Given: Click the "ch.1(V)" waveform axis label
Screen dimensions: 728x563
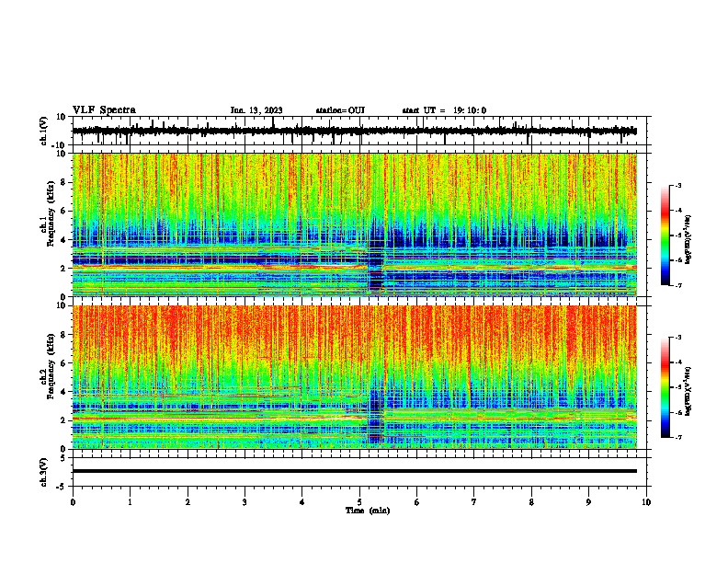Looking at the screenshot, I should point(44,131).
